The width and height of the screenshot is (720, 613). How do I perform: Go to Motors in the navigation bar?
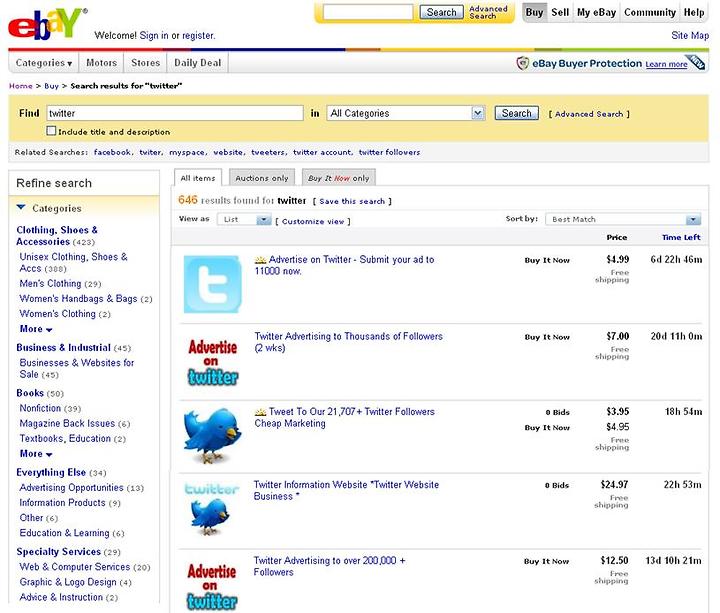101,63
